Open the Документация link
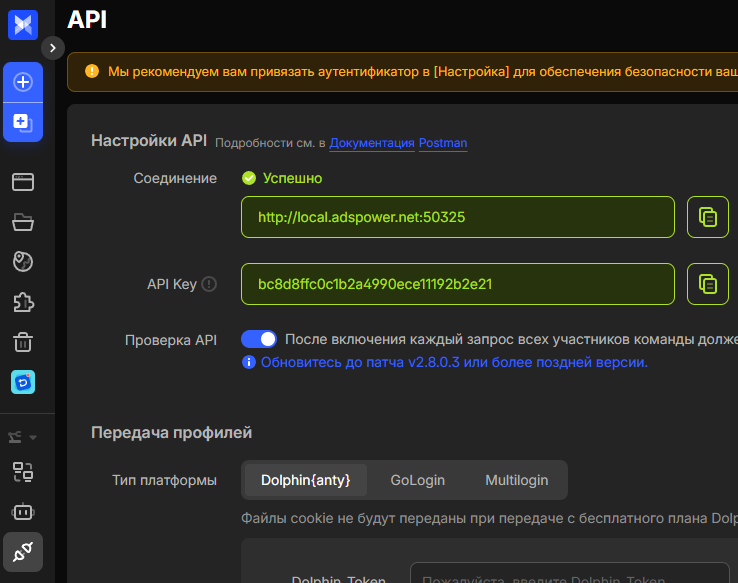738x583 pixels. [x=371, y=143]
